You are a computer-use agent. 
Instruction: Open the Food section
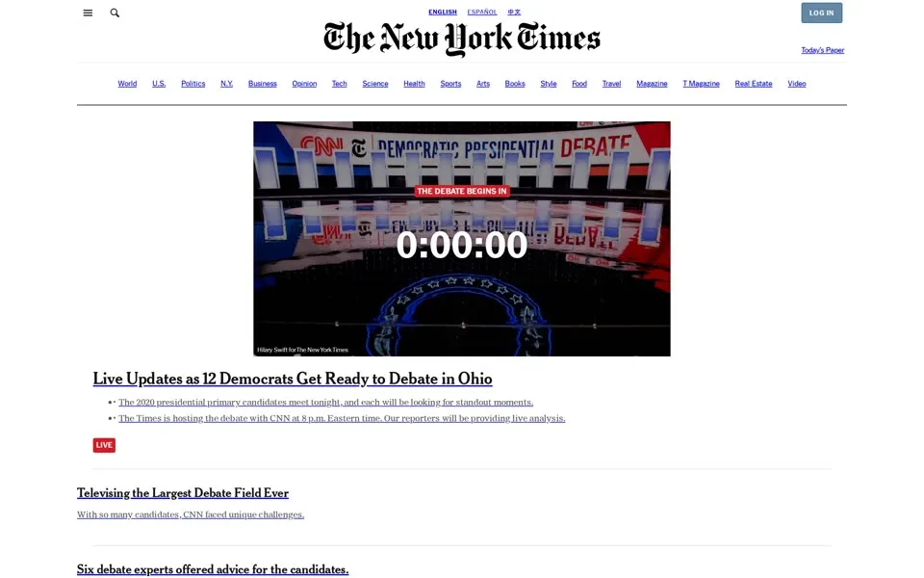point(579,84)
